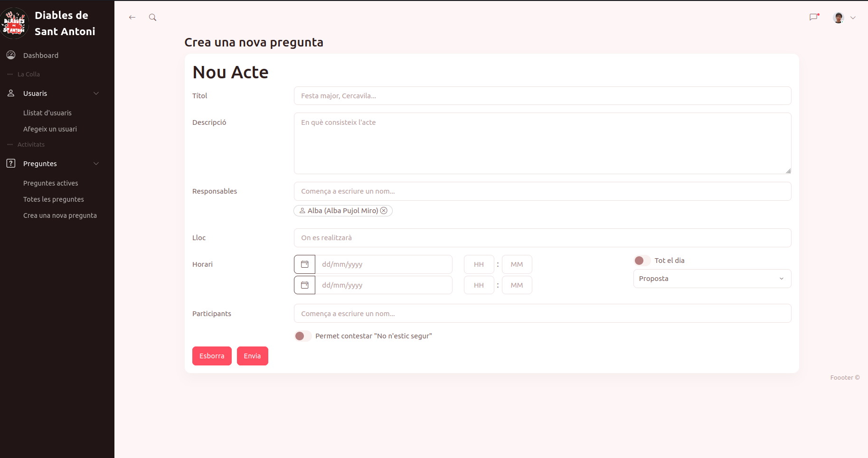868x458 pixels.
Task: Click the user avatar picture
Action: (839, 18)
